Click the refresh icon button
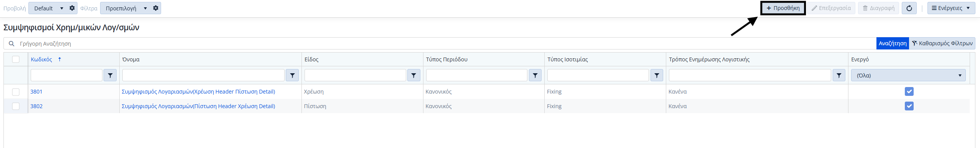This screenshot has width=980, height=148. (909, 8)
